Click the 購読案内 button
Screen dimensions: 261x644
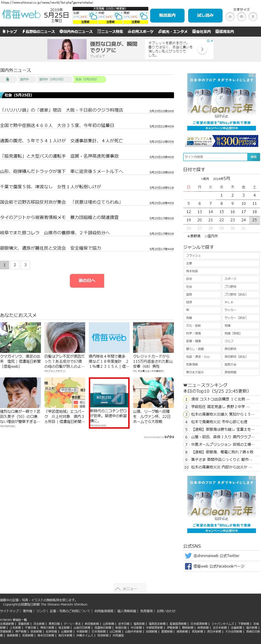pyautogui.click(x=167, y=16)
